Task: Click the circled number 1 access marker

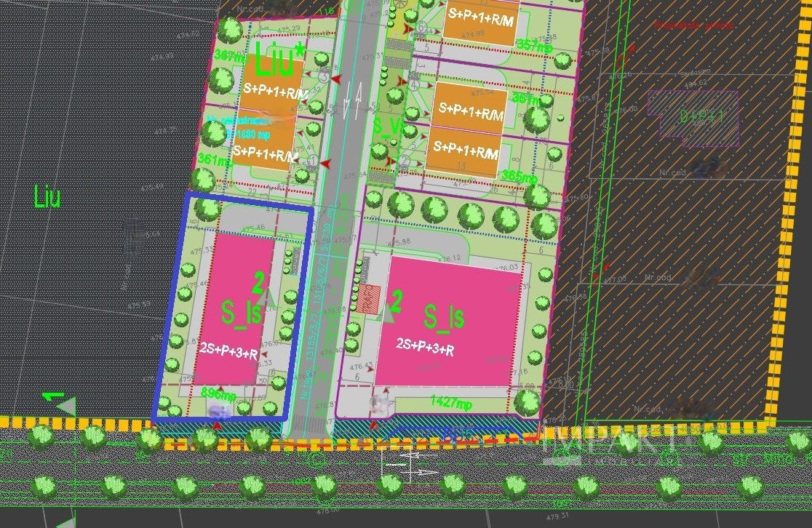Action: (x=313, y=161)
